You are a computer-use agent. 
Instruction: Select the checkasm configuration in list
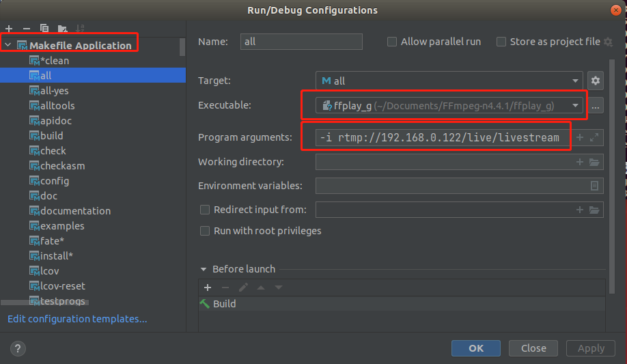tap(62, 166)
